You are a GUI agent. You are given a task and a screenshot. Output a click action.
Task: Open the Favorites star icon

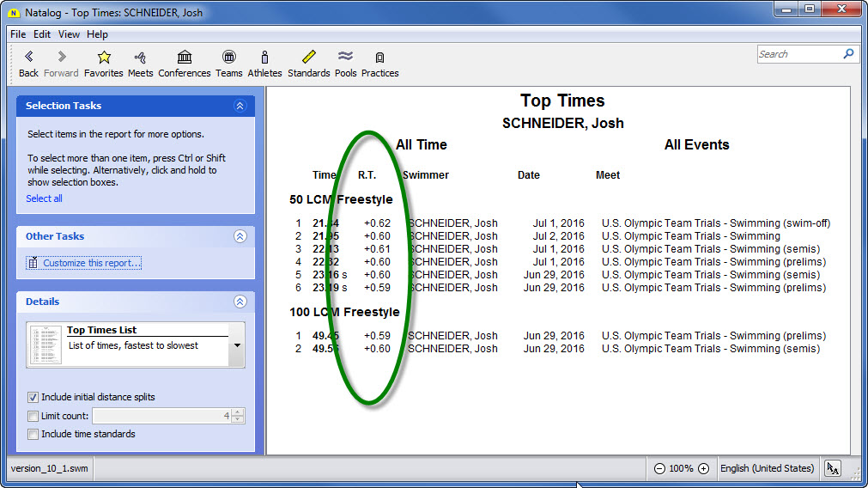(x=104, y=58)
